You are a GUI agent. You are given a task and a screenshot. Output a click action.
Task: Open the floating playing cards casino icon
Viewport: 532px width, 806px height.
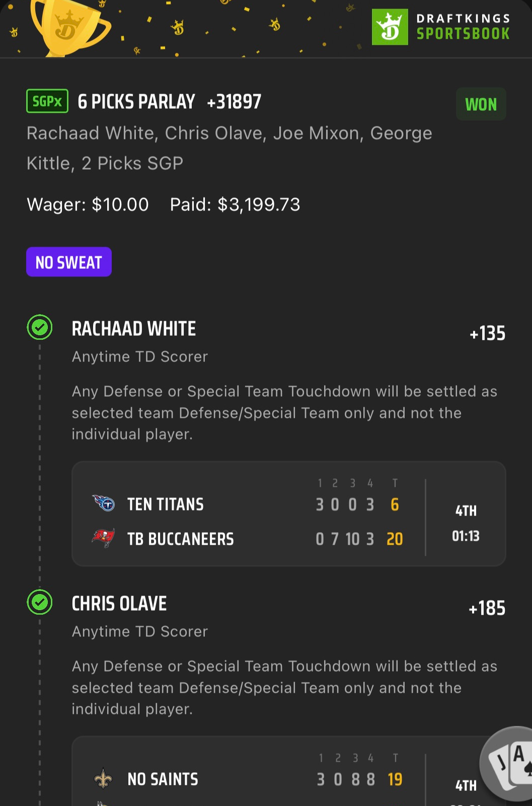[x=508, y=763]
